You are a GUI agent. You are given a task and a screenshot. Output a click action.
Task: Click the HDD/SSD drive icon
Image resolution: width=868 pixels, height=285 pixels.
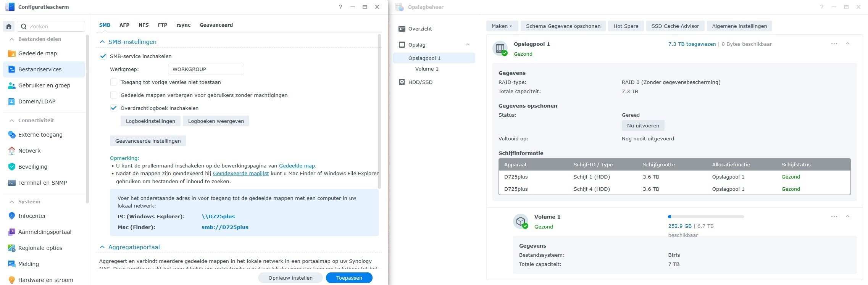click(402, 82)
